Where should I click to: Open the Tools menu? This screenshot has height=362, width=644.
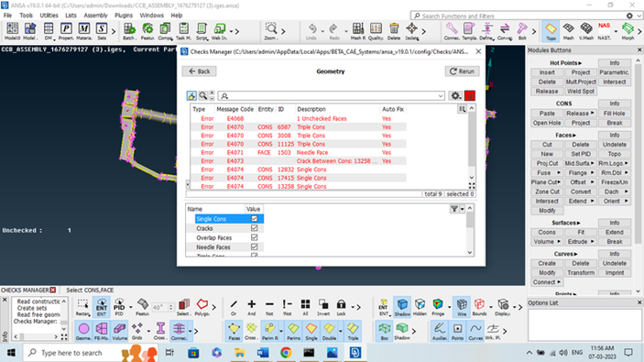pos(26,16)
